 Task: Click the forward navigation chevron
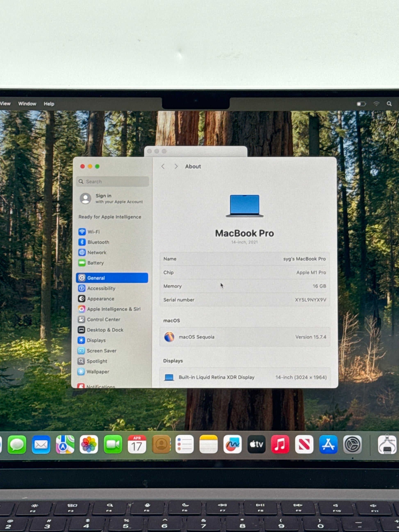[x=176, y=166]
